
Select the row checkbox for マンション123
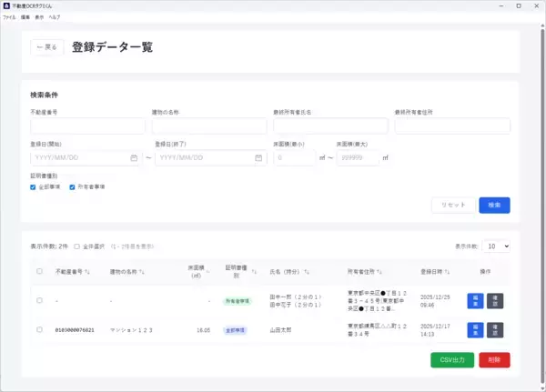(x=39, y=329)
